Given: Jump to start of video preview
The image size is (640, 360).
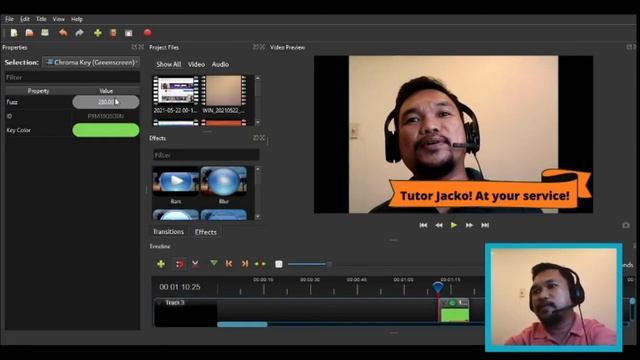Looking at the screenshot, I should pos(423,225).
